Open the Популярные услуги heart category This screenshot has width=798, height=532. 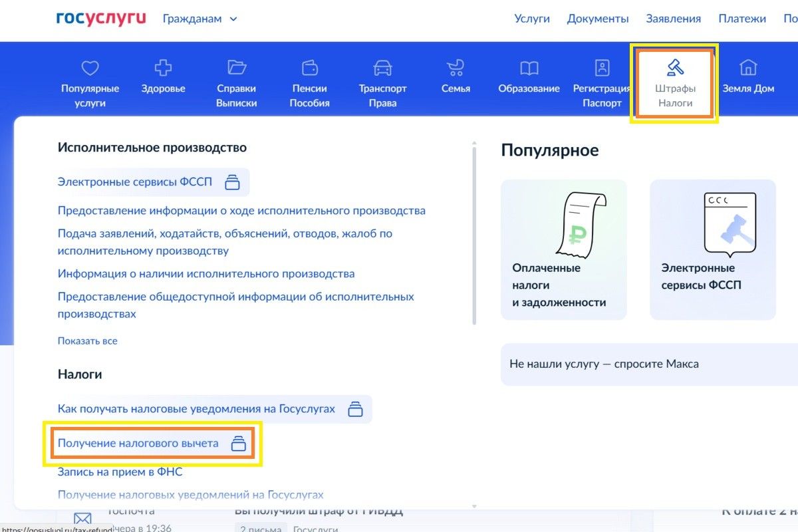point(90,84)
